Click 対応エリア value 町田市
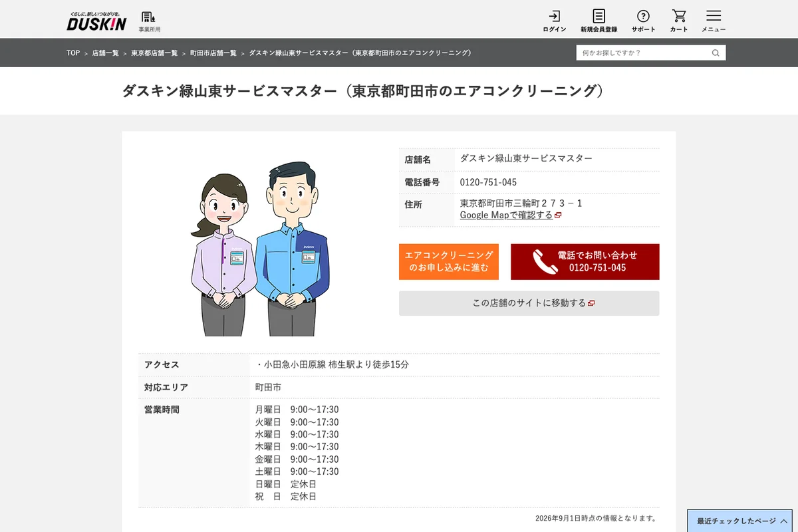Screen dimensions: 798x532 tap(268, 387)
